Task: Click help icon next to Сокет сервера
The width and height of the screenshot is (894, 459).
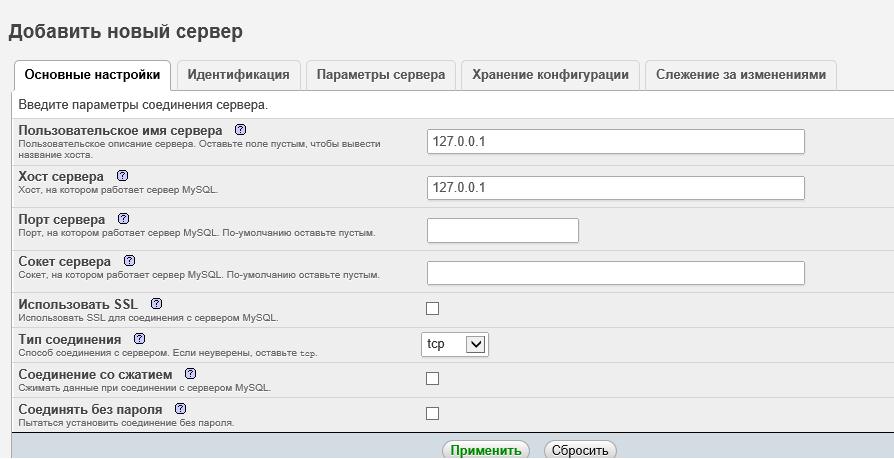Action: [x=129, y=261]
